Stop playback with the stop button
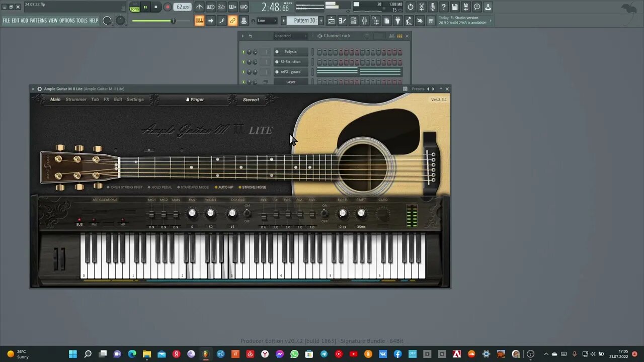Image resolution: width=644 pixels, height=362 pixels. (x=156, y=7)
